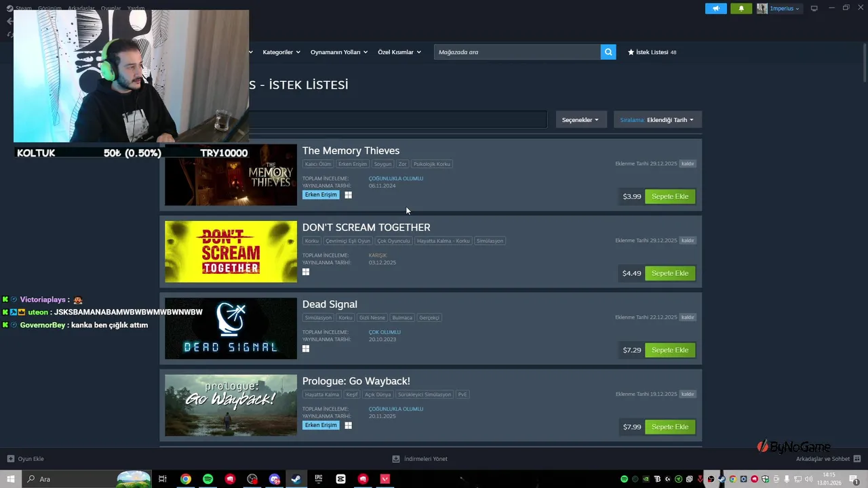Launch Big Picture mode monitor icon
The image size is (868, 488).
coord(814,8)
